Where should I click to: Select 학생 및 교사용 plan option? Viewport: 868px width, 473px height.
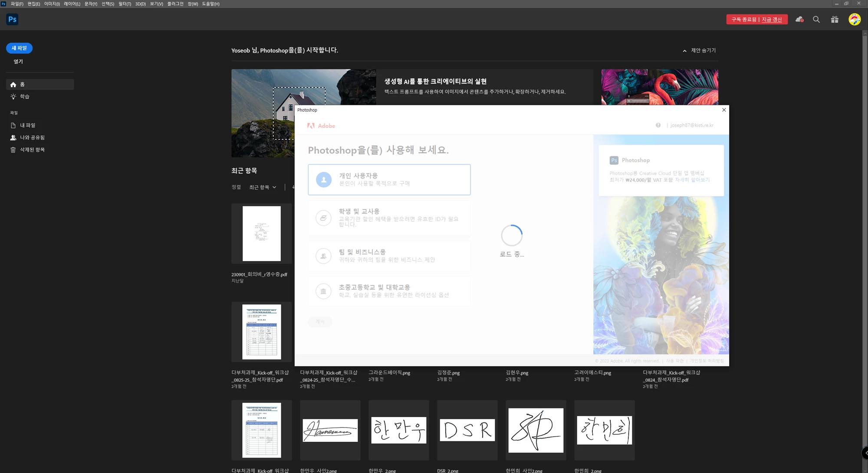coord(389,218)
